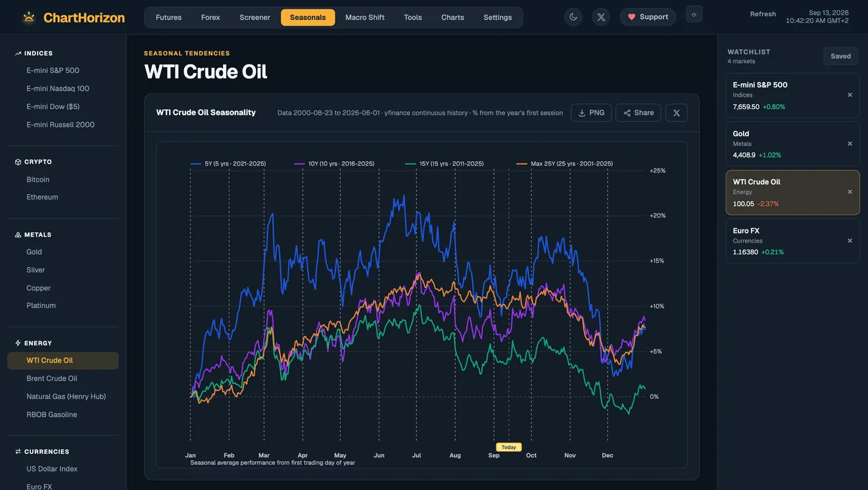
Task: Open Bitcoin in the sidebar
Action: tap(63, 180)
